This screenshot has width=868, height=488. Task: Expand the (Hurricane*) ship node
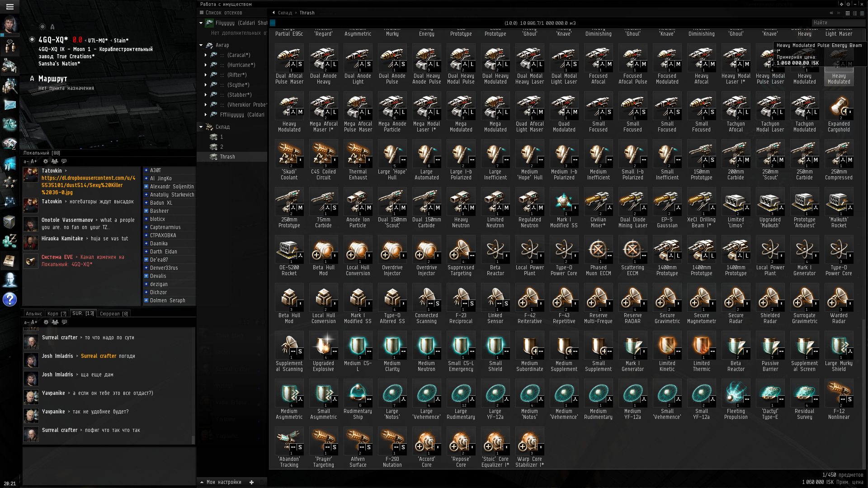[x=206, y=65]
